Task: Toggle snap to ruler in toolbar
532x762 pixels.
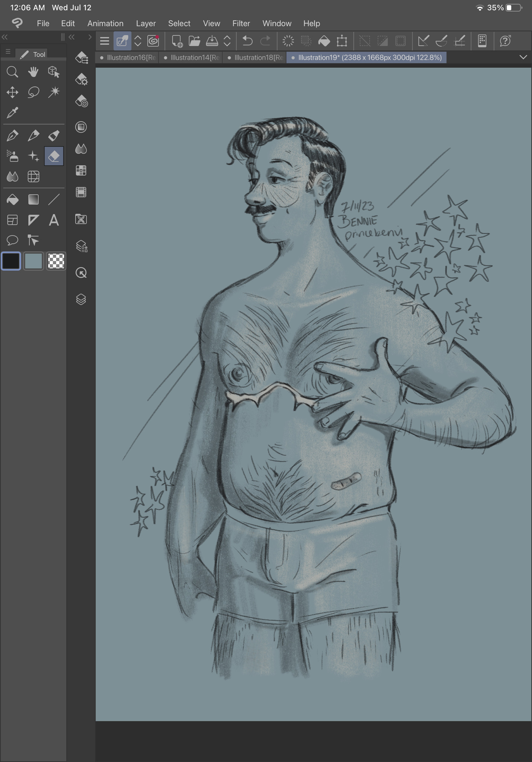Action: pos(423,41)
